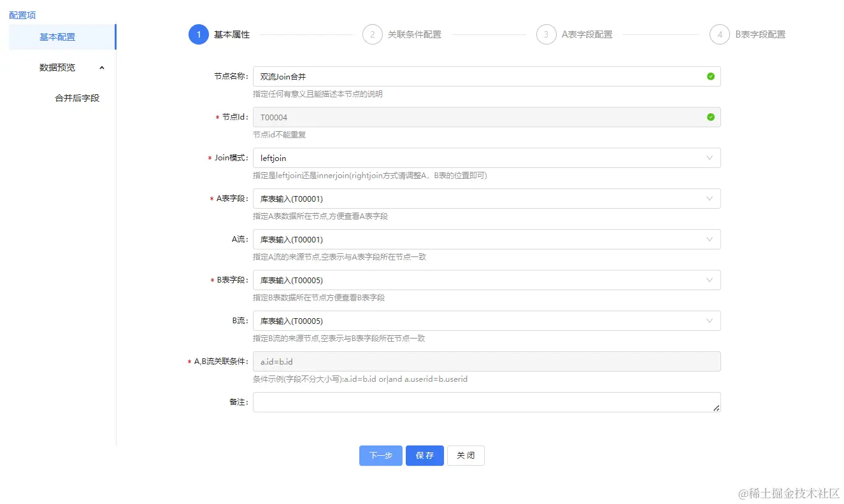Click green check icon in 节点名称 field
The height and width of the screenshot is (504, 844).
coord(710,76)
